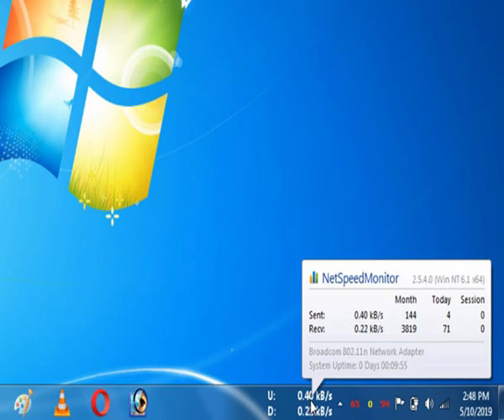This screenshot has height=420, width=504.
Task: Click the red 63 tray indicator
Action: click(354, 404)
